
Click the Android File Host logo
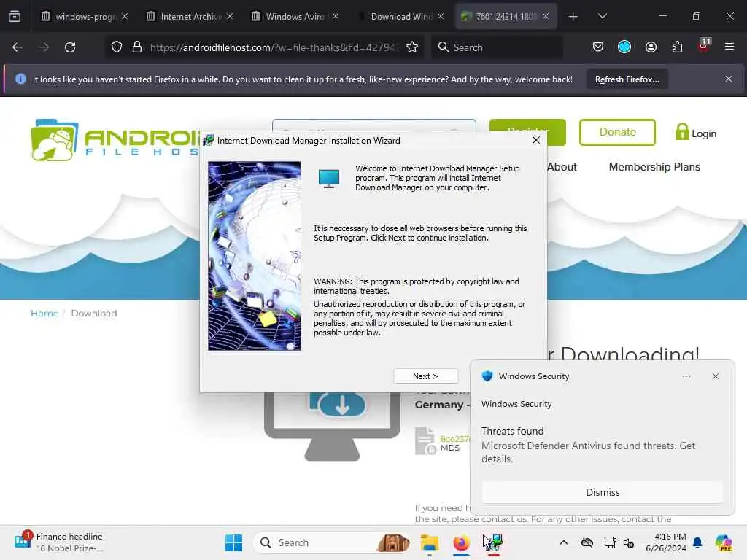(115, 141)
